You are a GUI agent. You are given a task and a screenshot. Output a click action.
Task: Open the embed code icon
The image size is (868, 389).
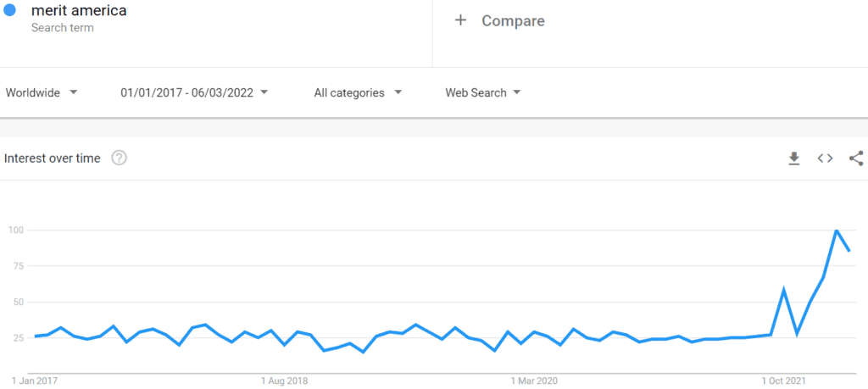point(825,158)
